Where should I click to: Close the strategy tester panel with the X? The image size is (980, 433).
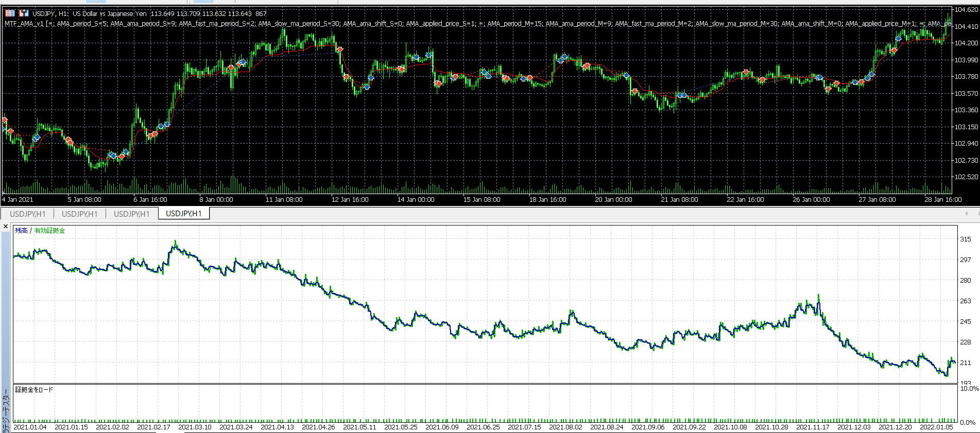(6, 227)
